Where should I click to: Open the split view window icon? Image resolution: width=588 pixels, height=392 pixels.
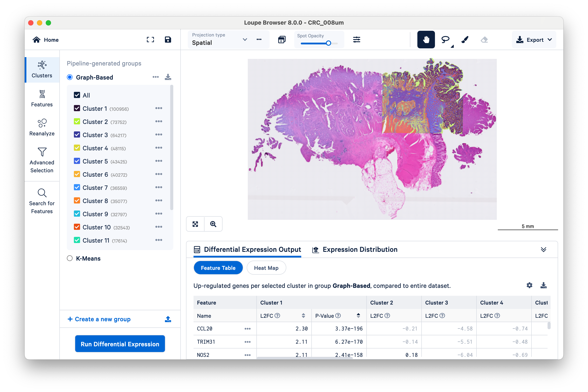click(282, 40)
